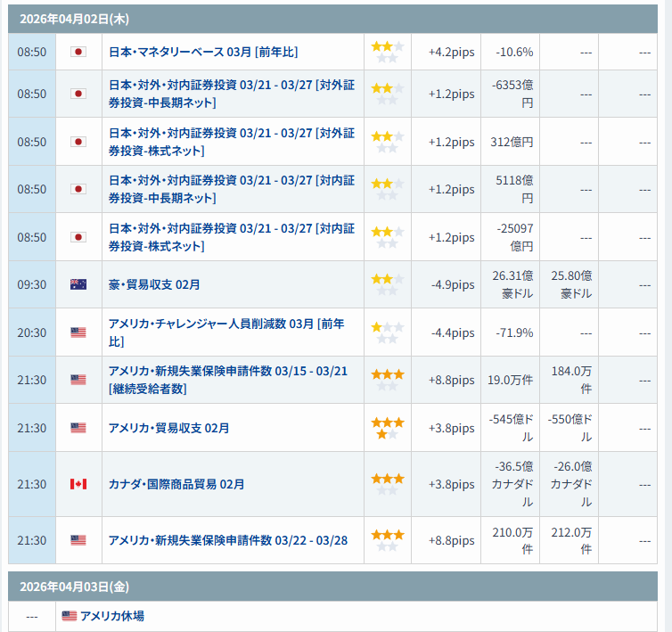Screen dimensions: 672x632
Task: Click the star rating for カナダ・国際商品貿易 02月
Action: point(387,484)
